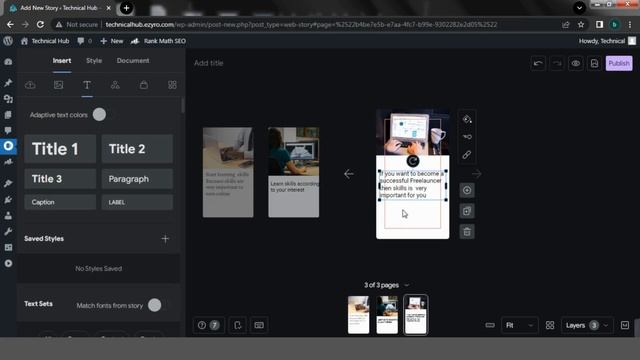The height and width of the screenshot is (360, 640).
Task: Toggle Adaptive text colors
Action: 99,115
